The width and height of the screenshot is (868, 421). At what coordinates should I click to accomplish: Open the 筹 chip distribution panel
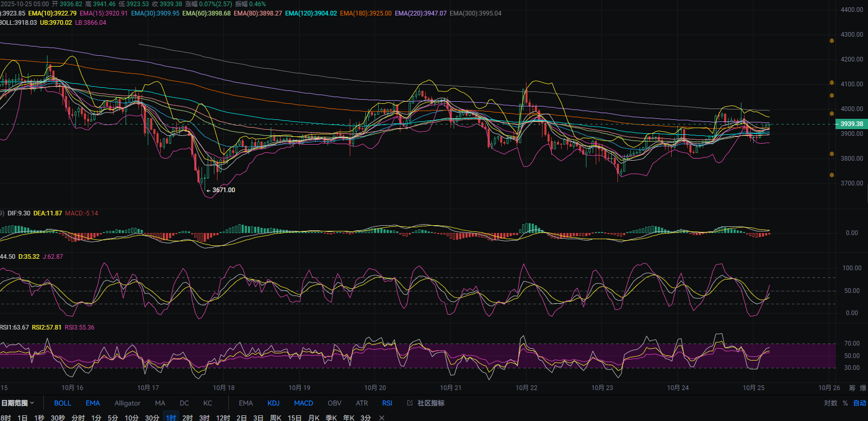pos(852,388)
